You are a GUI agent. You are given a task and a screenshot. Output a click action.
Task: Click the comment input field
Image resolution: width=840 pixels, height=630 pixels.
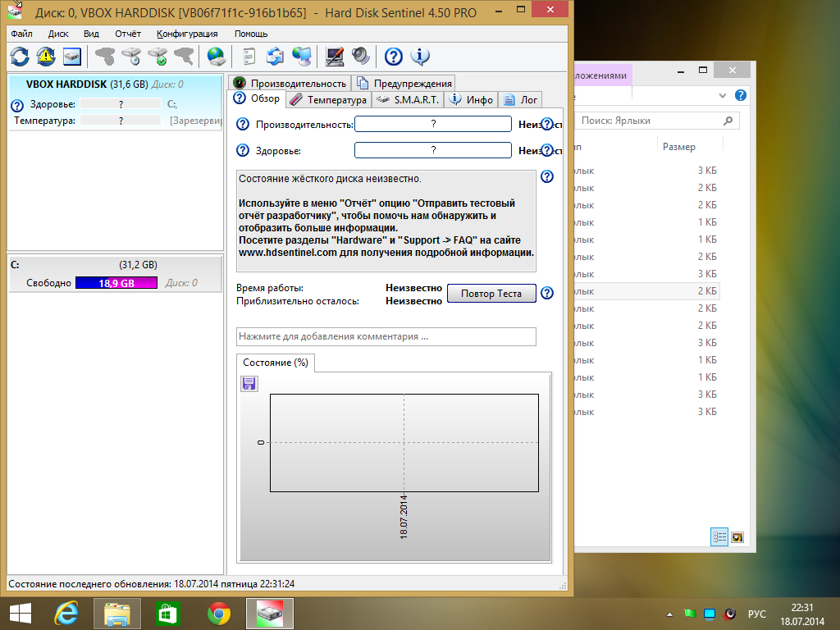point(386,336)
